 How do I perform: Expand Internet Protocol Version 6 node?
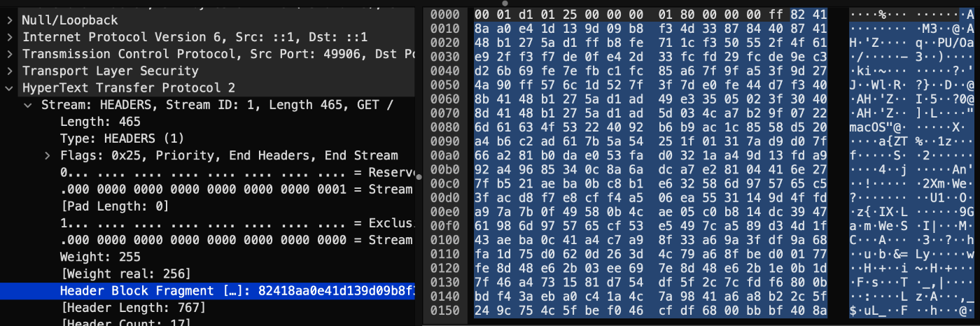pos(10,37)
